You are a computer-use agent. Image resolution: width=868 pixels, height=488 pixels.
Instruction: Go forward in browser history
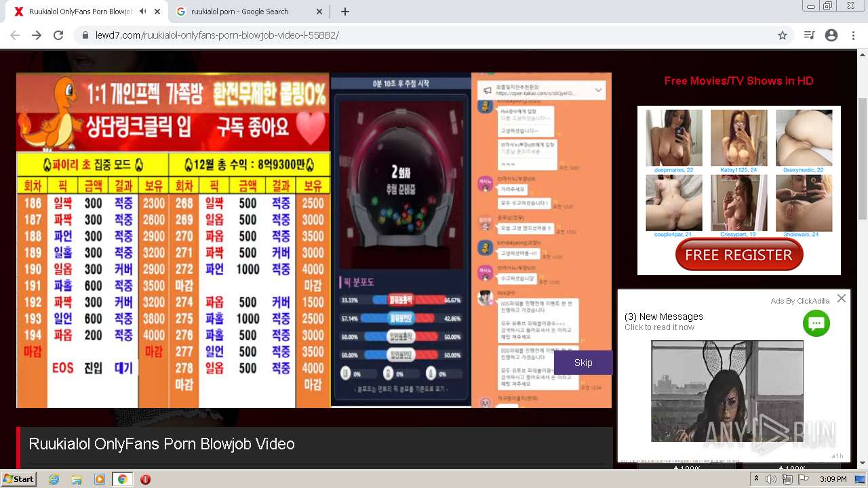37,35
